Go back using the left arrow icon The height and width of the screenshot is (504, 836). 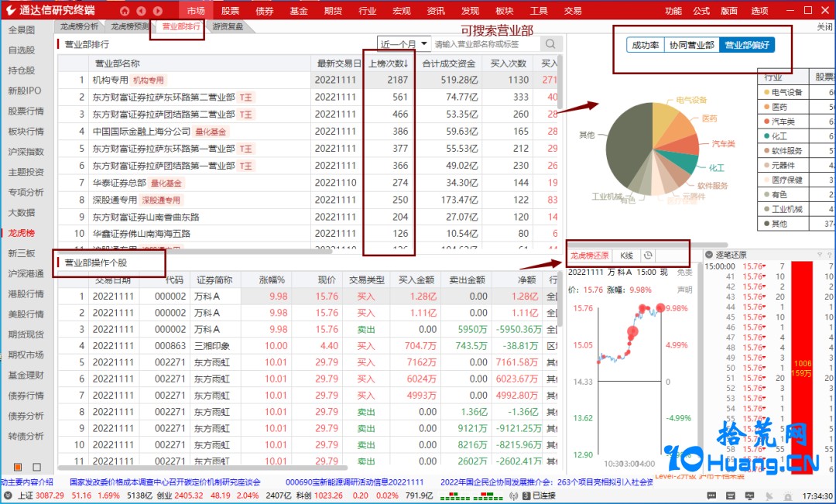coord(141,11)
